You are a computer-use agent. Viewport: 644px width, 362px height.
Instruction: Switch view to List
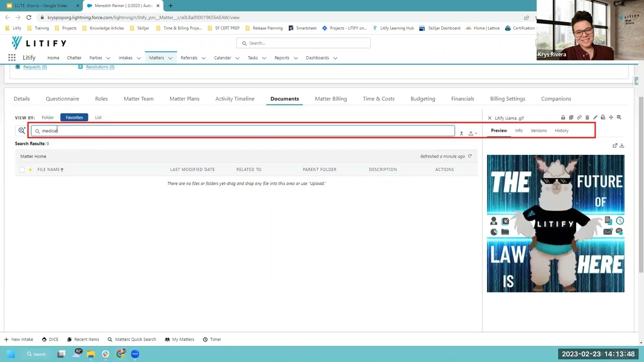point(98,118)
